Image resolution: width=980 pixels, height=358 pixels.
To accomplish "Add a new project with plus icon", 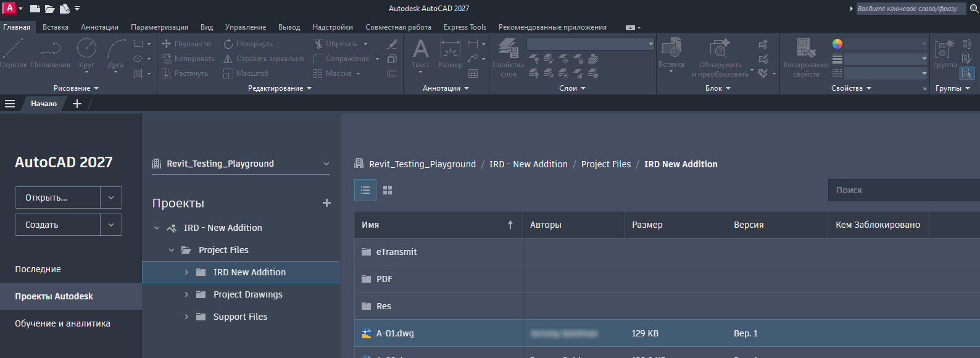I will coord(327,203).
